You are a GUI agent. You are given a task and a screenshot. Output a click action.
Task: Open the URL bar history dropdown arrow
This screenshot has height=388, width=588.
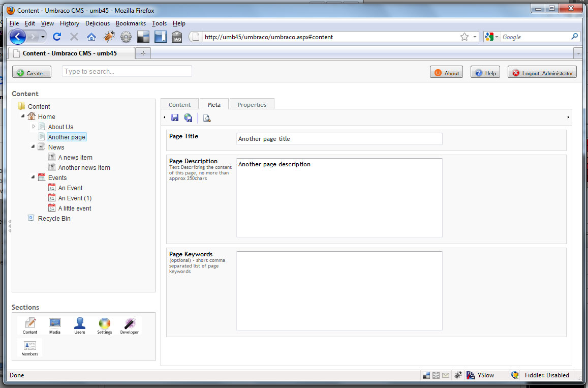pyautogui.click(x=475, y=37)
